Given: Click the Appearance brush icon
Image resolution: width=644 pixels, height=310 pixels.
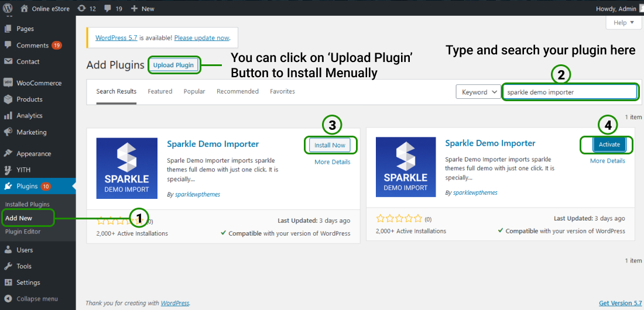Looking at the screenshot, I should click(8, 154).
